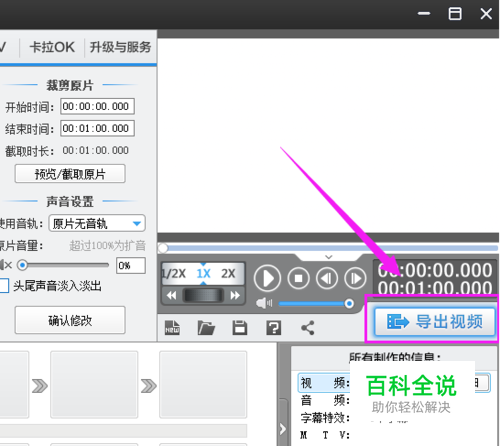The height and width of the screenshot is (446, 500).
Task: Click the 确认修改 button
Action: 70,320
